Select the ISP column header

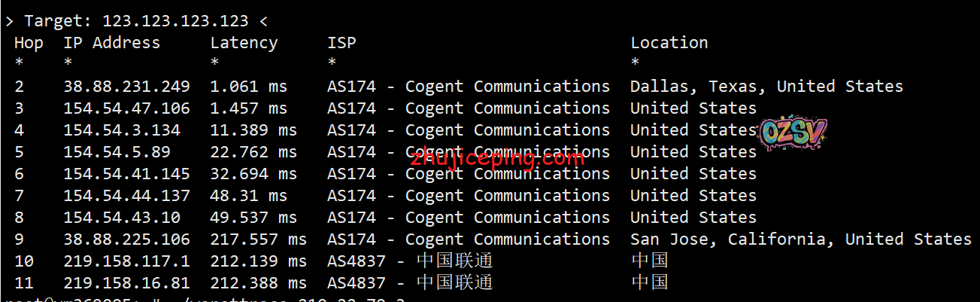tap(341, 43)
